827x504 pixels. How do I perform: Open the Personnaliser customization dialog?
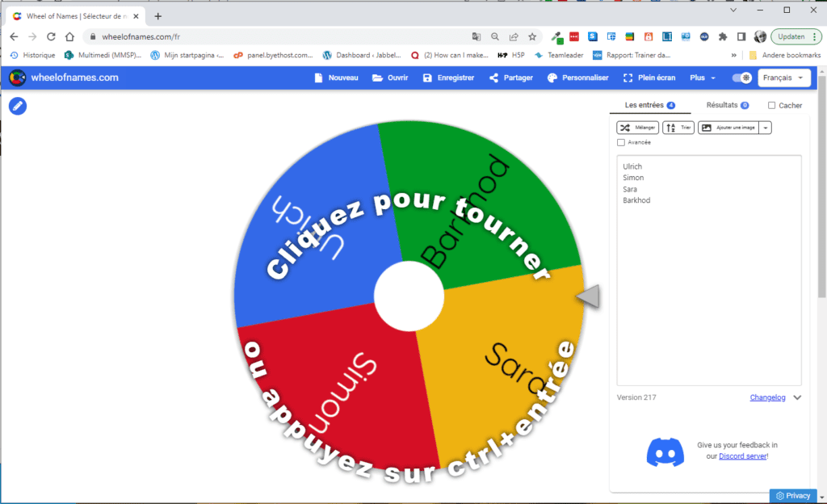tap(578, 78)
